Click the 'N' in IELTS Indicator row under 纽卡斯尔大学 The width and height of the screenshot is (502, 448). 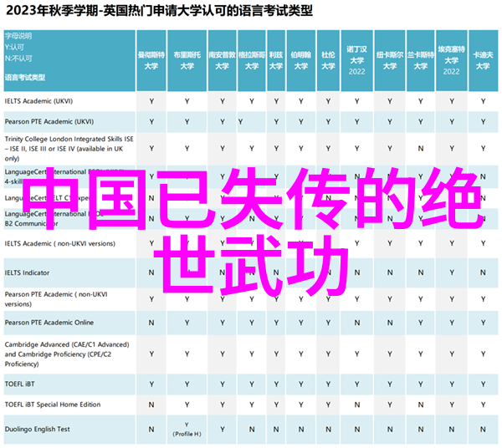coord(390,272)
